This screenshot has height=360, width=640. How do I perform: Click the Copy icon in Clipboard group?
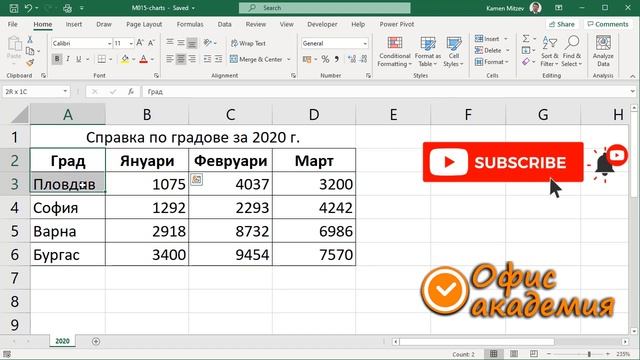(x=30, y=51)
